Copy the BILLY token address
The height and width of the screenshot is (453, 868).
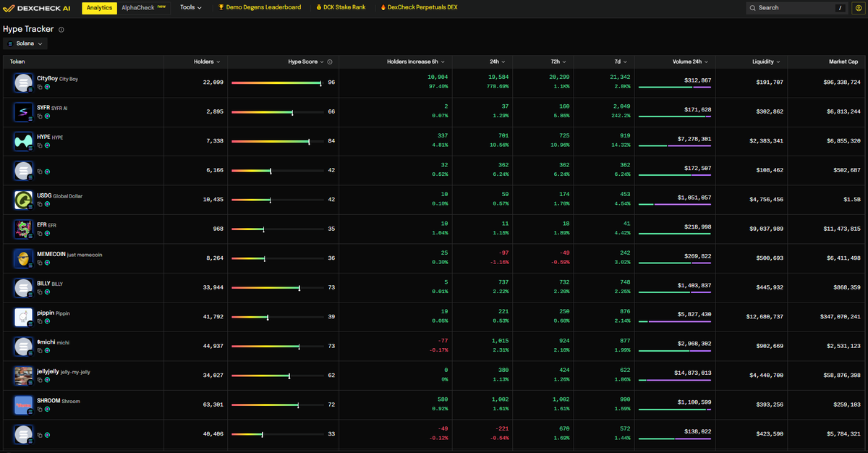tap(40, 291)
